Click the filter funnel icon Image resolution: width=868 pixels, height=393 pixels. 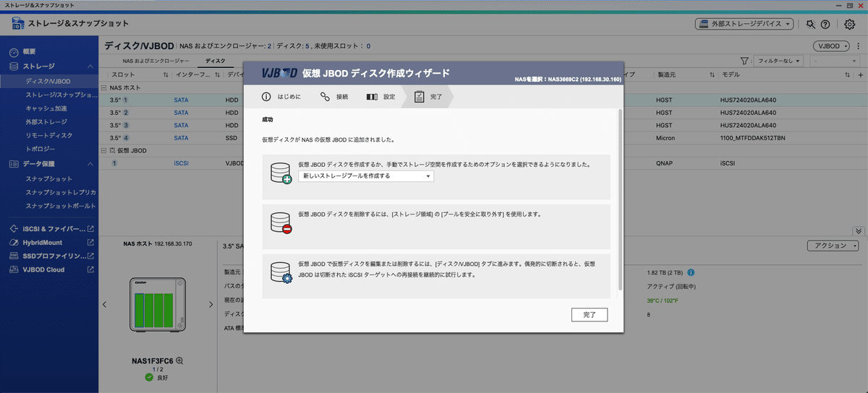pos(744,61)
